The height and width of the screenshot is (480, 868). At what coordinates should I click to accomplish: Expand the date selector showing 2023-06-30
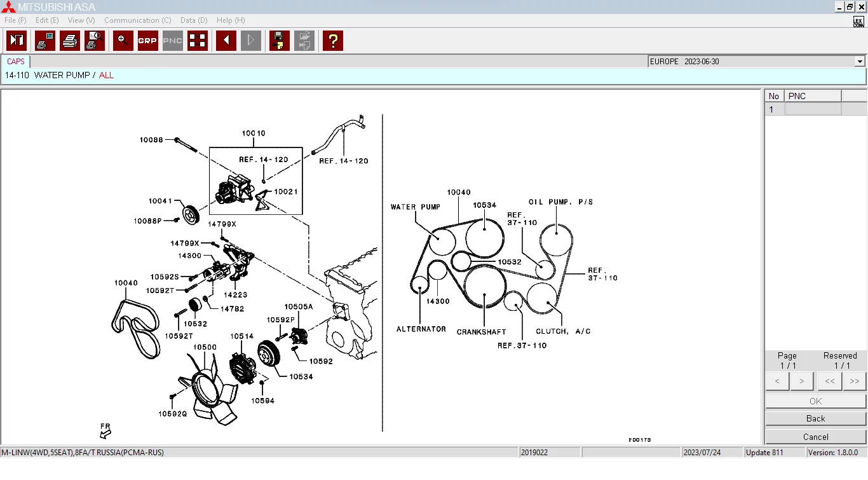click(859, 61)
